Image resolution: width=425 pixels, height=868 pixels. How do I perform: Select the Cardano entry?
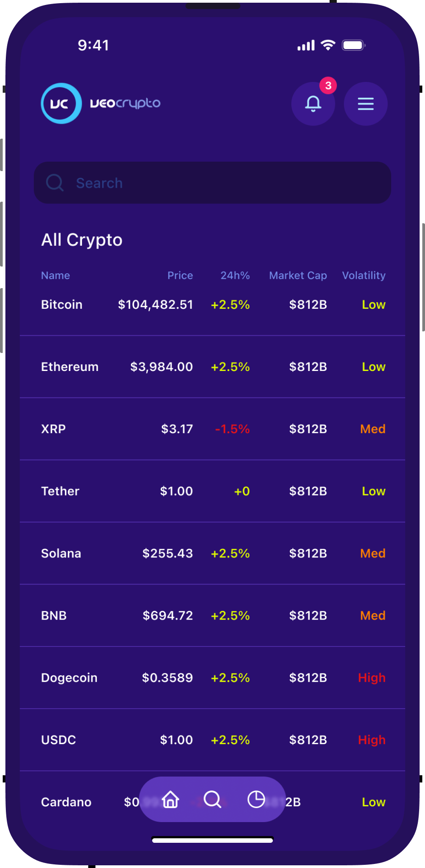click(x=66, y=802)
